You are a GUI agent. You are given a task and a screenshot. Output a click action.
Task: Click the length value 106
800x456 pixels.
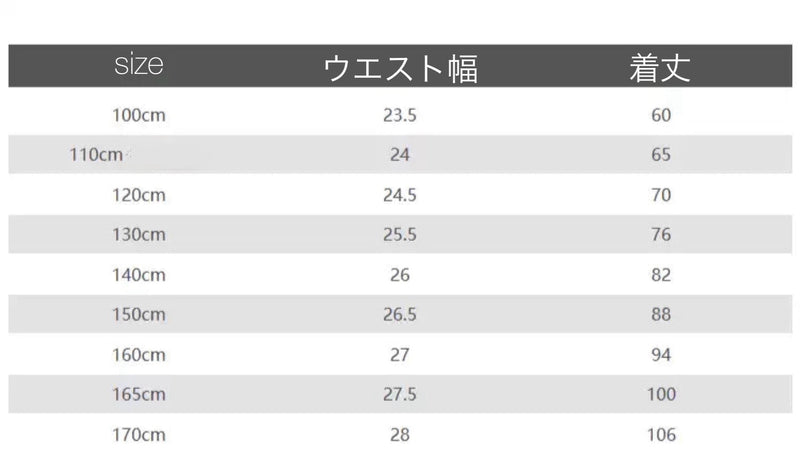[661, 435]
